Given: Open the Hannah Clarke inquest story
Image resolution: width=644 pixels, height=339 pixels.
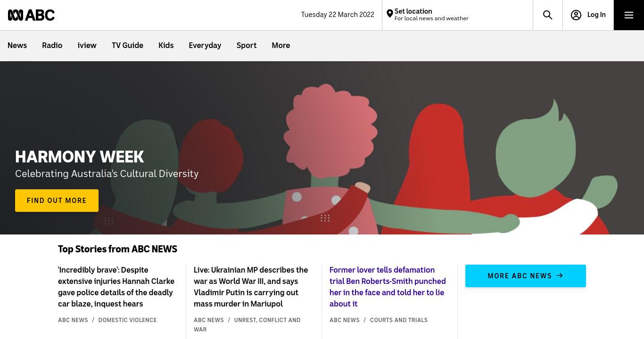Looking at the screenshot, I should (116, 287).
